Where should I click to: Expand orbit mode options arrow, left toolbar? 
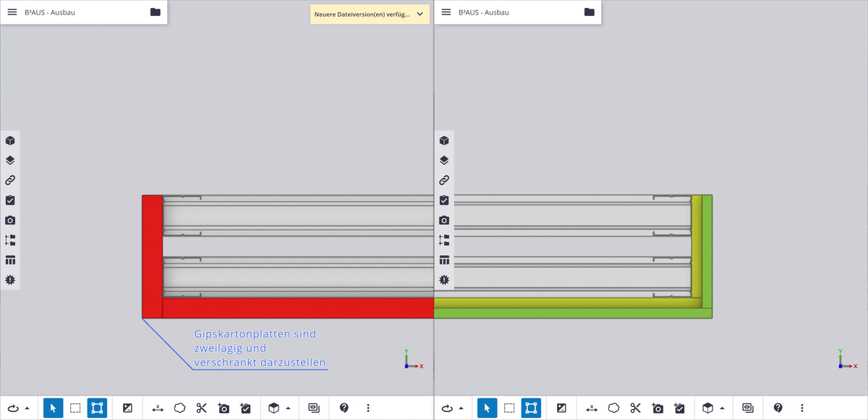coord(27,408)
